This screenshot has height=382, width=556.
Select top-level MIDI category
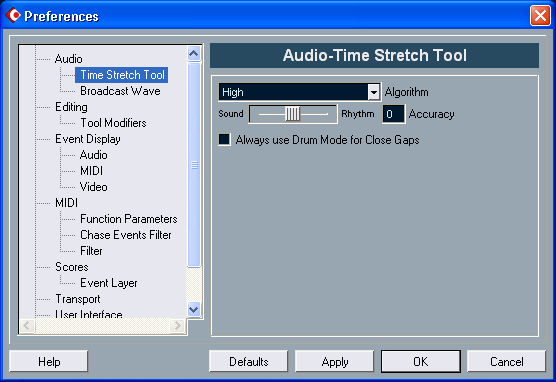point(66,203)
